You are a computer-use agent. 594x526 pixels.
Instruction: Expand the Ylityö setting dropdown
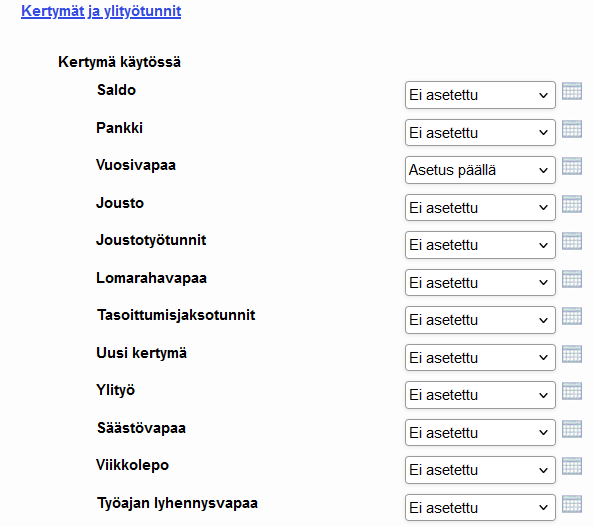point(480,395)
